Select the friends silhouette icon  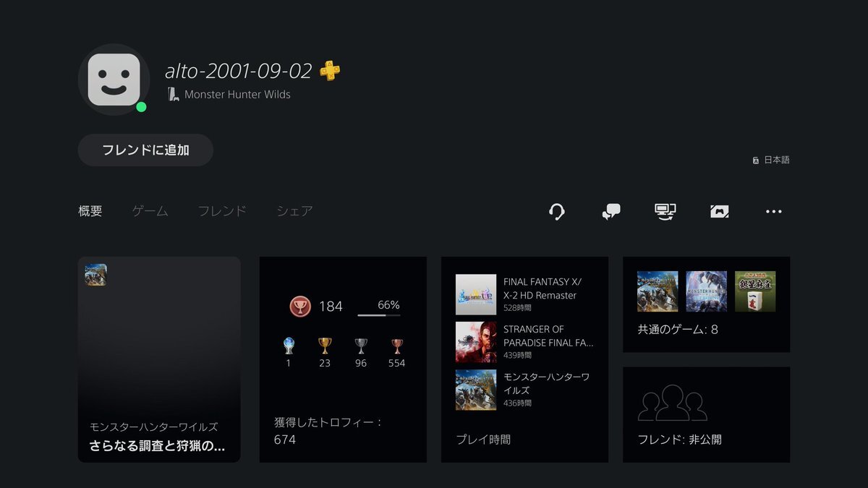pyautogui.click(x=672, y=403)
